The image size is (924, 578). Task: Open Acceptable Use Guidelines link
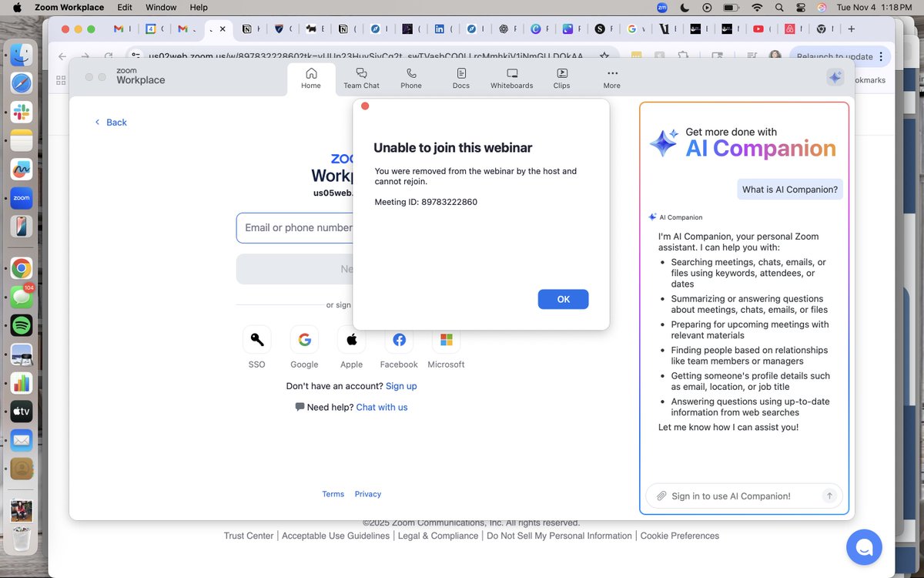[336, 536]
